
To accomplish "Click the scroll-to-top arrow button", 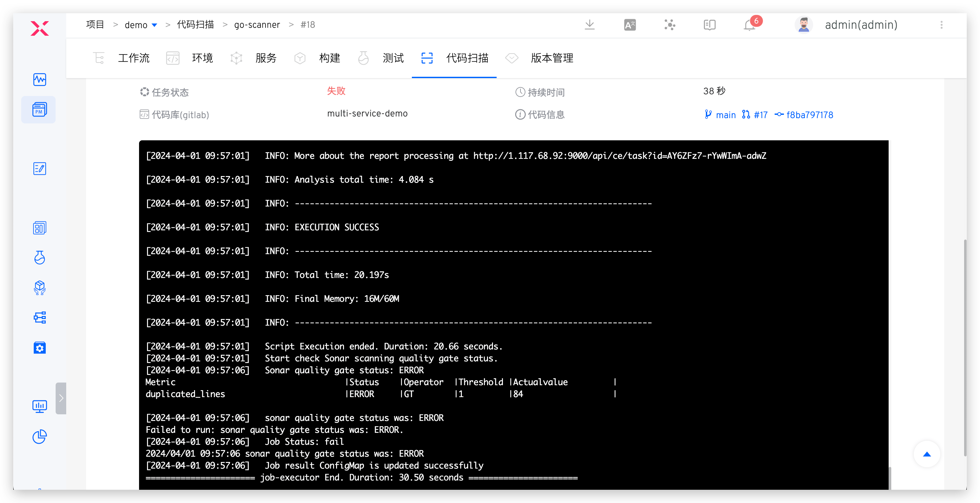I will pos(927,454).
